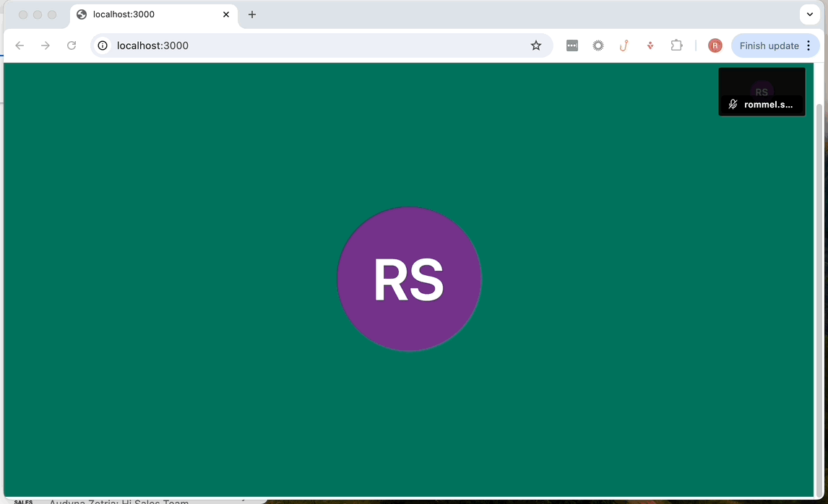Viewport: 828px width, 504px height.
Task: Click the muted microphone icon on self-view tile
Action: 733,105
